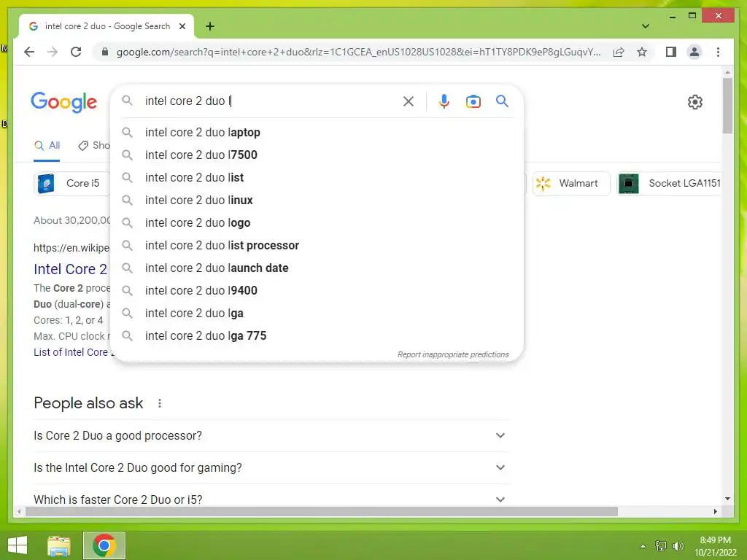
Task: Click the Chrome taskbar icon
Action: coord(104,545)
